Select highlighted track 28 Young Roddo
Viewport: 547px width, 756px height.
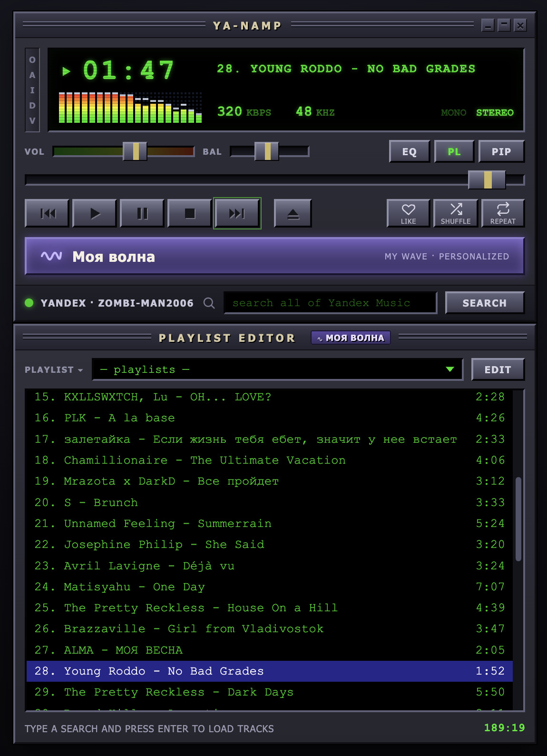(x=269, y=671)
